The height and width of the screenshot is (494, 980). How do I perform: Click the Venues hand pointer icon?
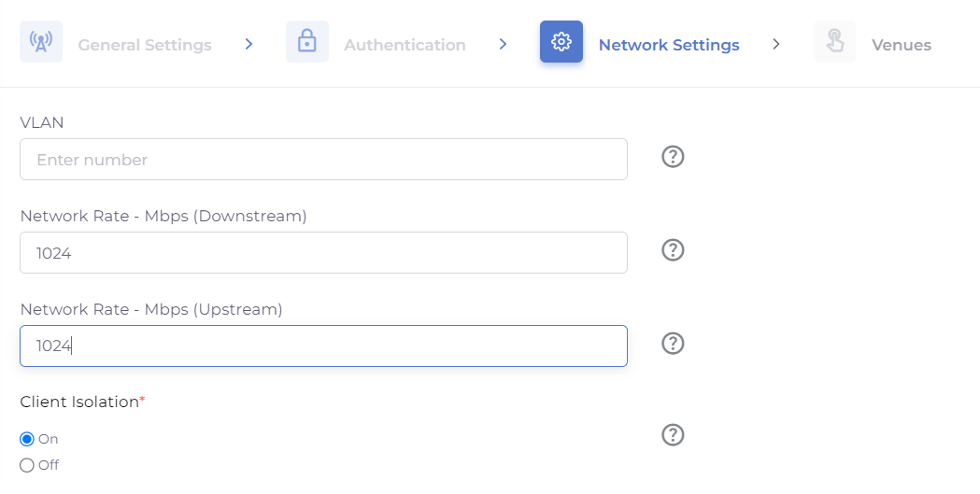[x=834, y=42]
